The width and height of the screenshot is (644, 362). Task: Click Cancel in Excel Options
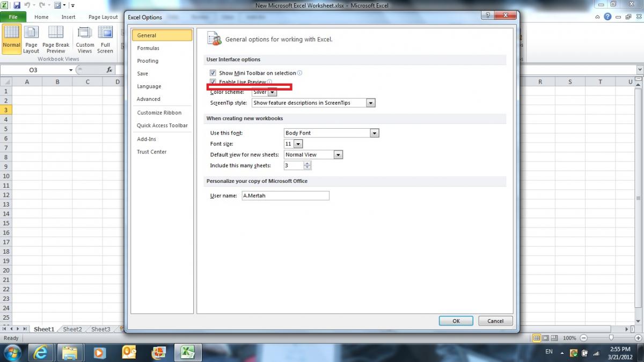point(495,321)
